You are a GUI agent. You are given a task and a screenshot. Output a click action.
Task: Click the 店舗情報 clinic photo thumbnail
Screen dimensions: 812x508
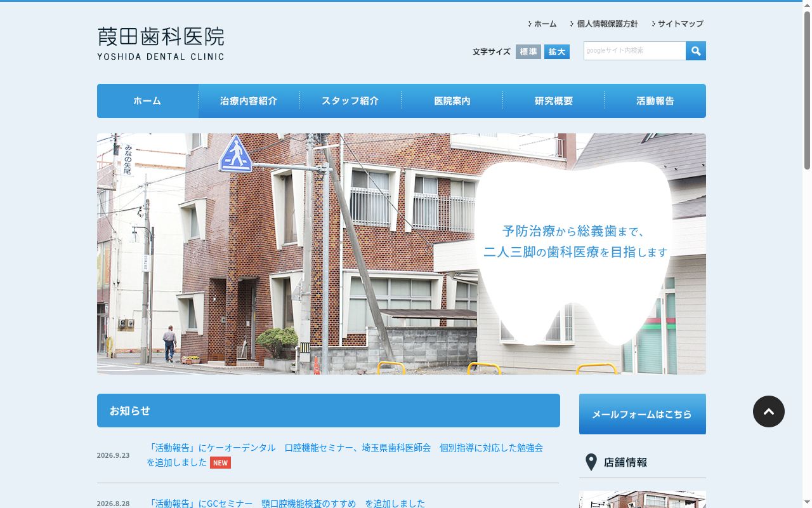pyautogui.click(x=643, y=499)
